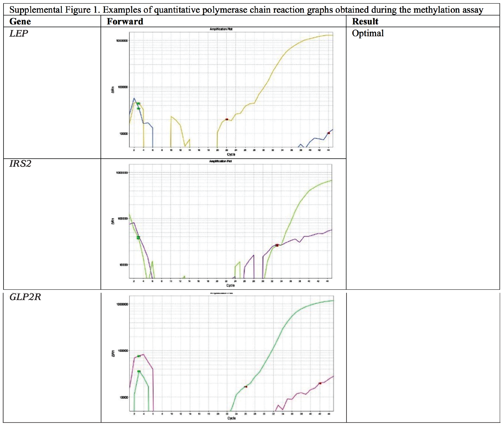Click the ΔRn axis label of GLP2R plot

[x=113, y=353]
